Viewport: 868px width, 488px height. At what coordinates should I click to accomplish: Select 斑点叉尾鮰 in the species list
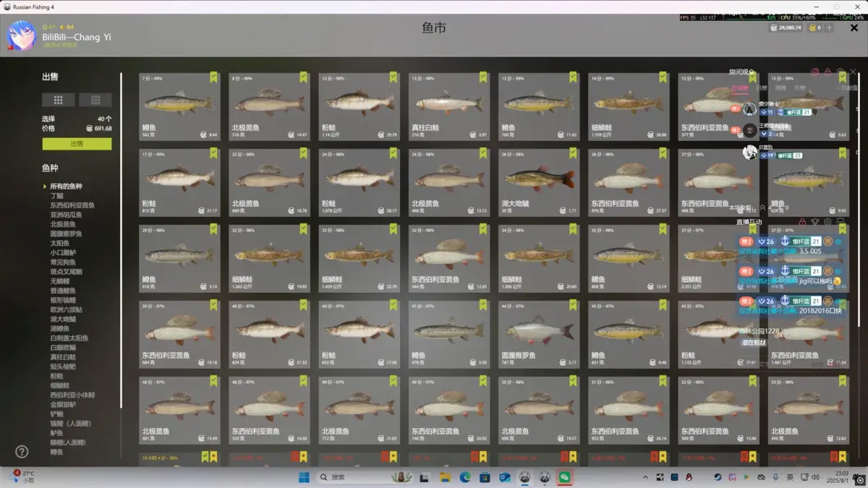coord(66,272)
